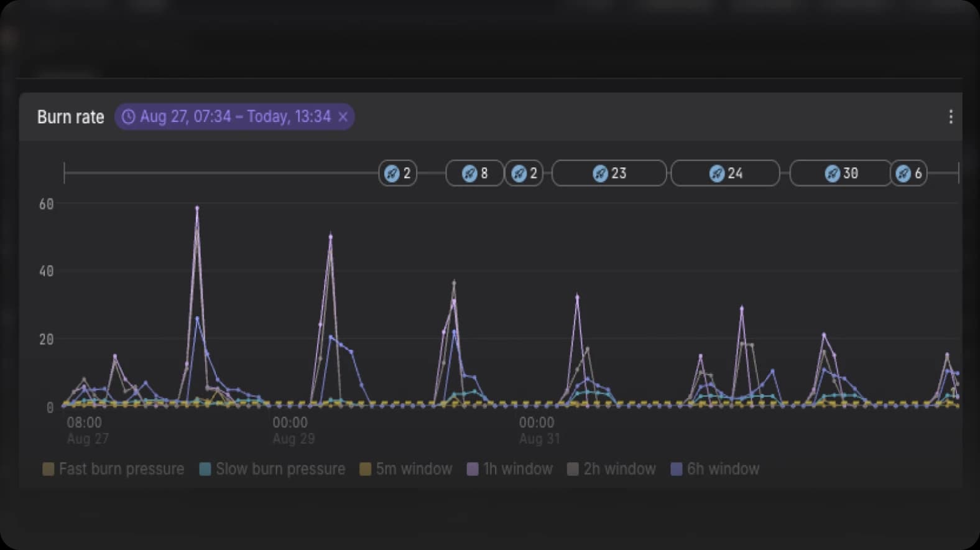The height and width of the screenshot is (550, 980).
Task: Click the rocket icon in the 30 marker
Action: (x=832, y=174)
